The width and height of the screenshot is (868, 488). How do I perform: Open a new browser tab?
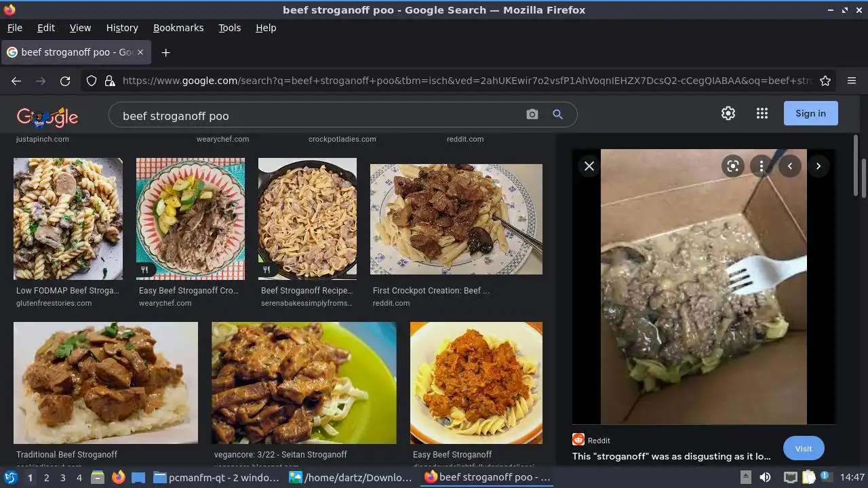165,52
